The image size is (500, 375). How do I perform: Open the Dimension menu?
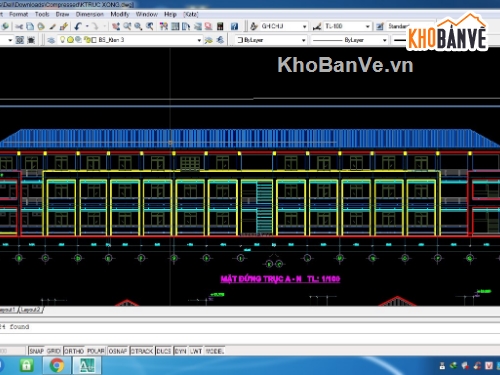pyautogui.click(x=90, y=14)
